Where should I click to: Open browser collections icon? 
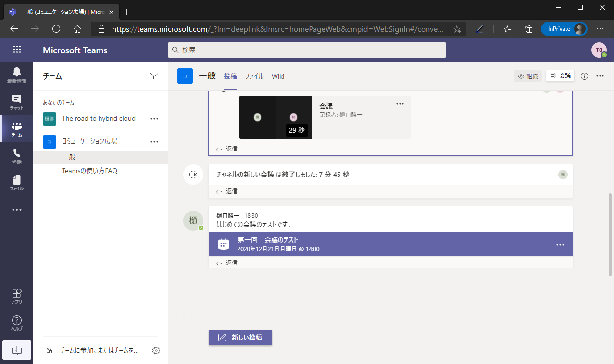(529, 29)
